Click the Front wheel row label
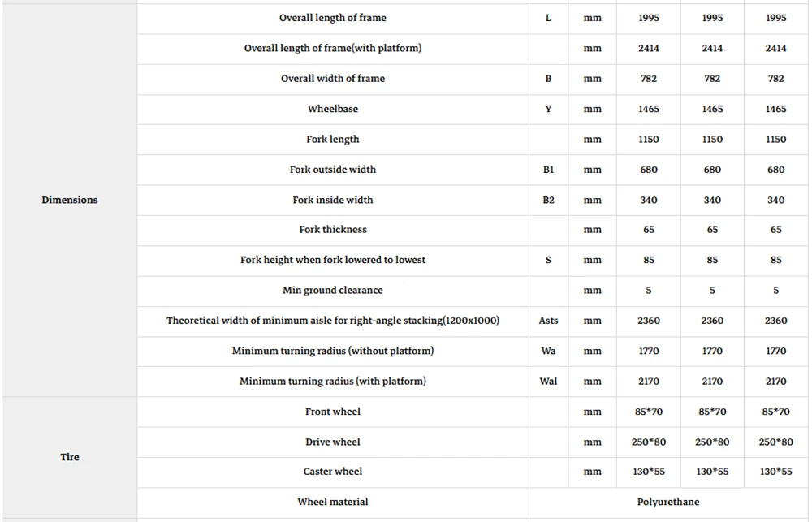 (x=332, y=412)
